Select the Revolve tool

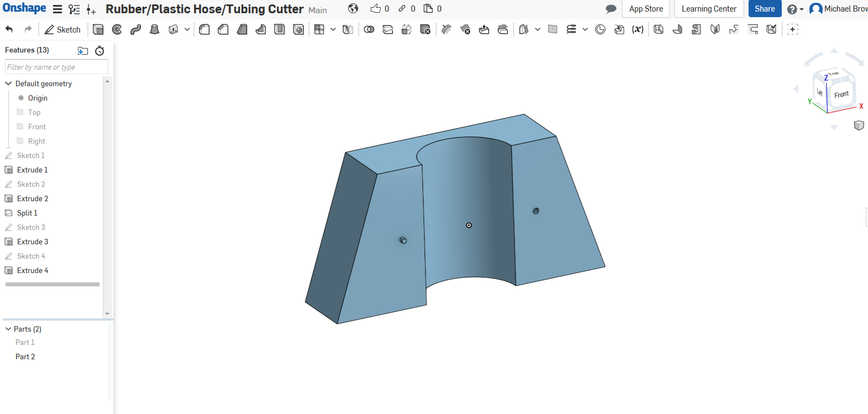click(x=117, y=29)
